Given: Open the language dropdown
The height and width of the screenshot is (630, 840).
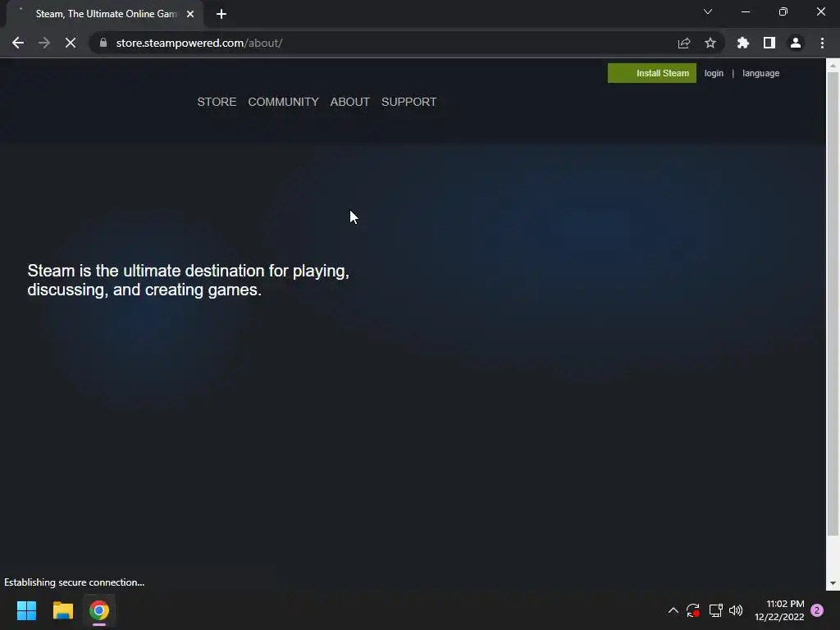Looking at the screenshot, I should [x=760, y=73].
